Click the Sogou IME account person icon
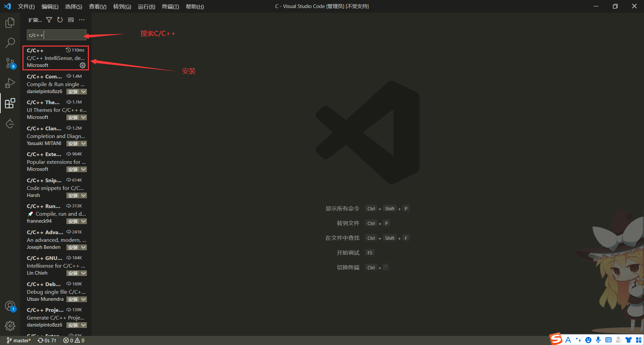Image resolution: width=644 pixels, height=345 pixels. [618, 340]
